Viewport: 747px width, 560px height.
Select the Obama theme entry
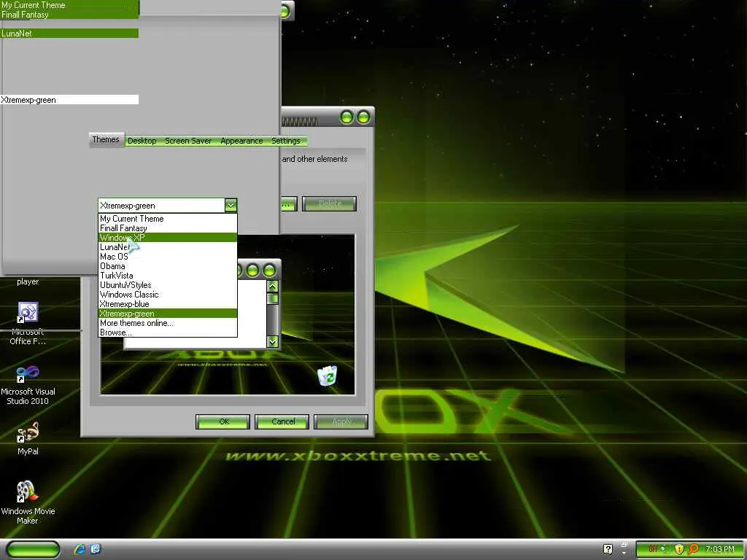(x=168, y=266)
